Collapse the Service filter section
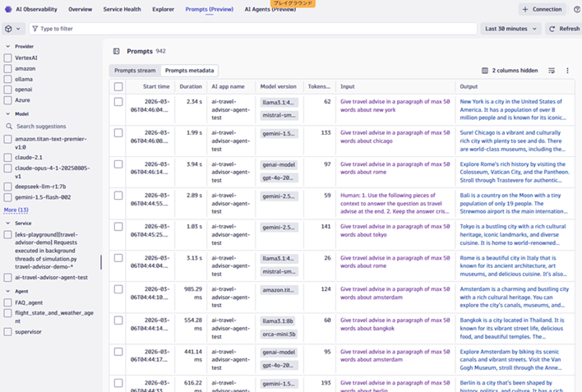The height and width of the screenshot is (392, 582). (8, 223)
